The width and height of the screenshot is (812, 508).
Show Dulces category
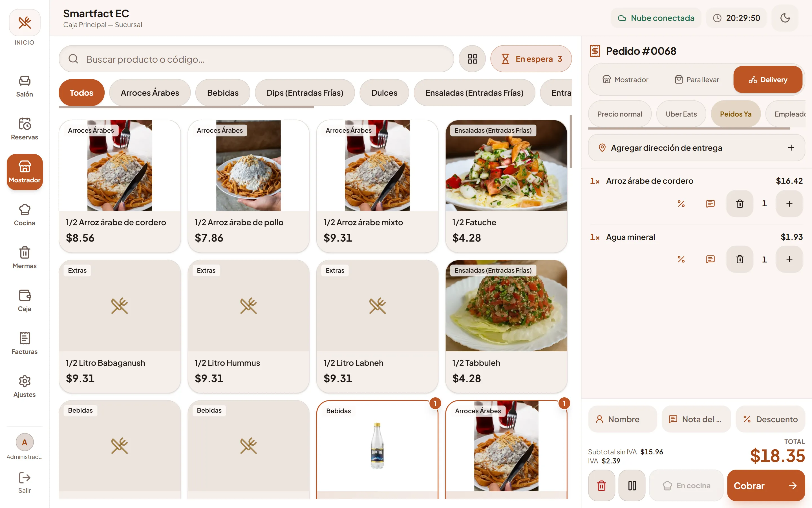click(x=384, y=93)
